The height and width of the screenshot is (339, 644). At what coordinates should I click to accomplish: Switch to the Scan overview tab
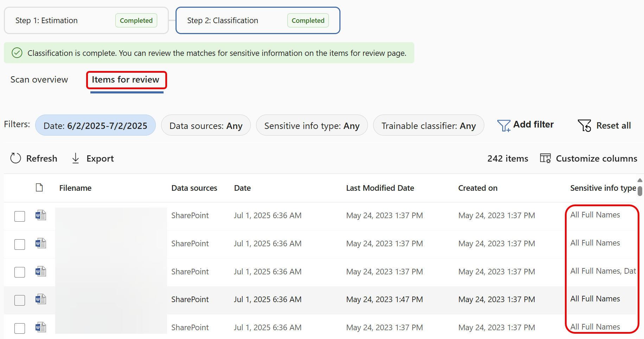[x=39, y=79]
